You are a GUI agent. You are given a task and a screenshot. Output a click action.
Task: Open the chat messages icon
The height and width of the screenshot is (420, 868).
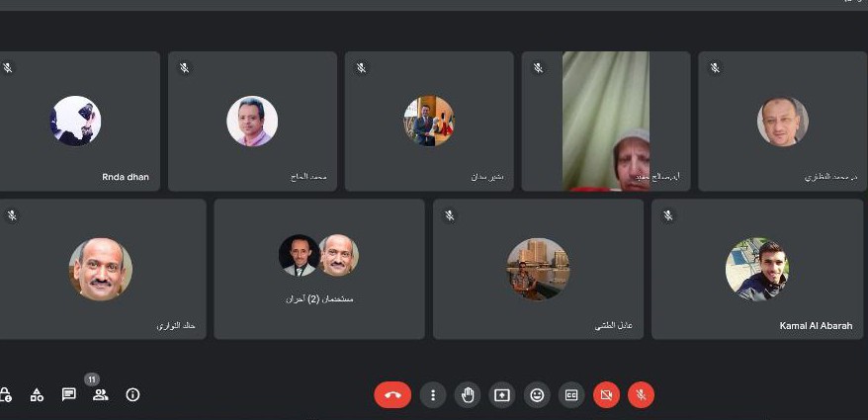click(x=68, y=395)
